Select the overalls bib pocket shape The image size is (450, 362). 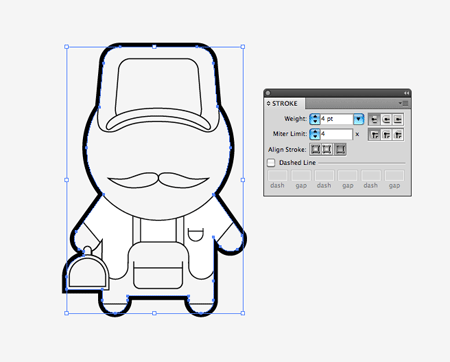pos(158,275)
